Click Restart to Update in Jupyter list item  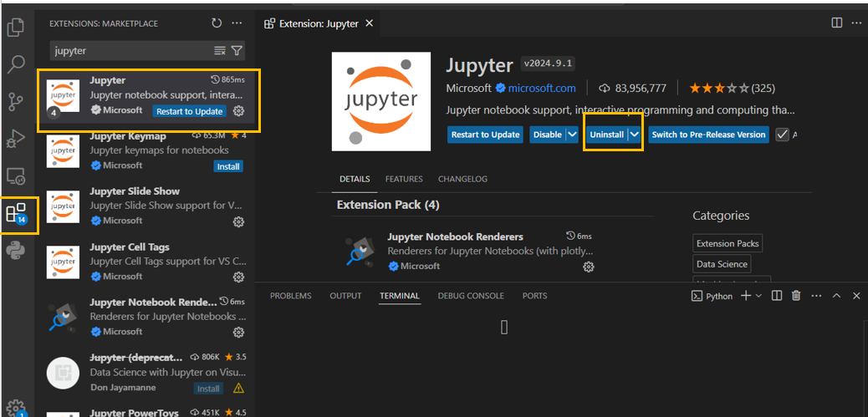tap(189, 111)
